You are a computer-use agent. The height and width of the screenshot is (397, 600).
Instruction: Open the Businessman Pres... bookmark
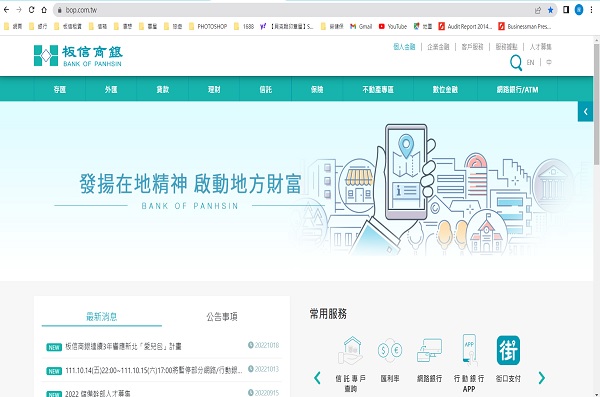[x=525, y=26]
